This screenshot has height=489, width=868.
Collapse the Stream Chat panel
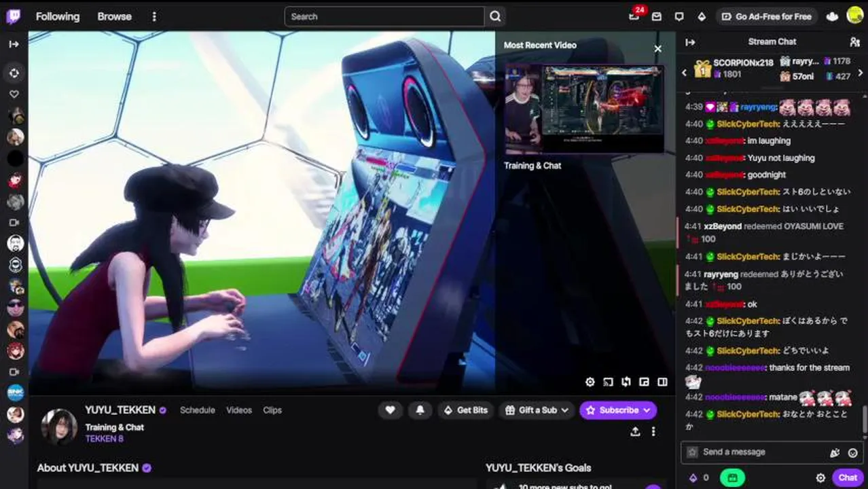(690, 42)
